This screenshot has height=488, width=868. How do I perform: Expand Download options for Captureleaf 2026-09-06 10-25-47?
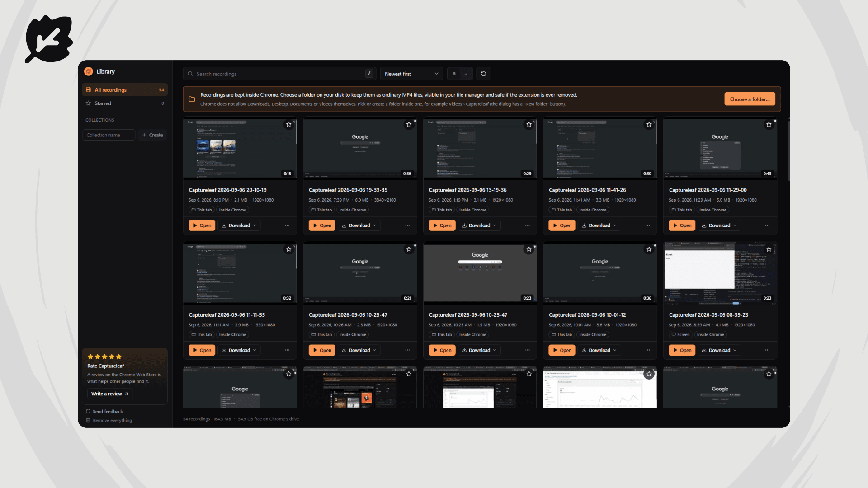point(479,350)
